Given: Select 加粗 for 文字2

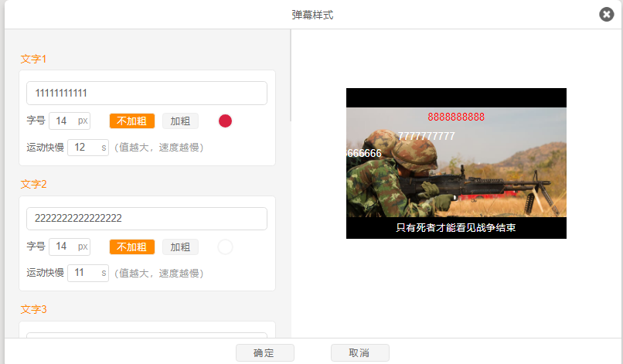Looking at the screenshot, I should [x=180, y=247].
